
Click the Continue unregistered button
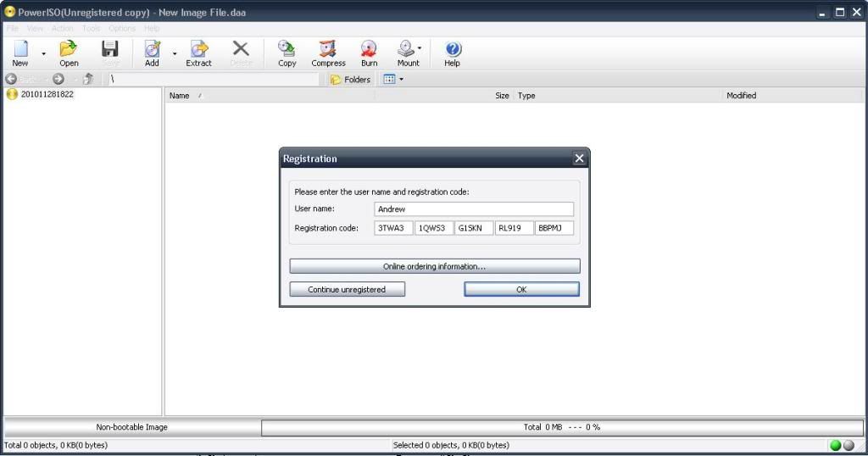click(347, 289)
